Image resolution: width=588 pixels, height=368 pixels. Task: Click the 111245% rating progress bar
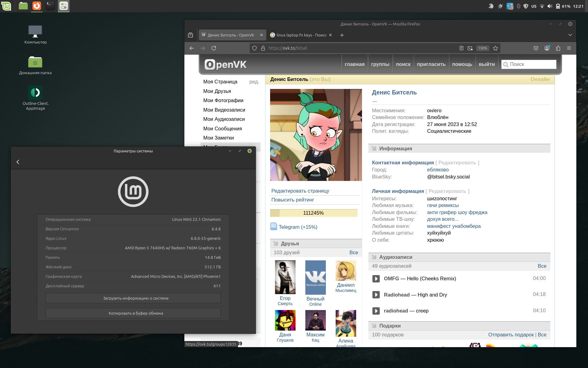314,213
